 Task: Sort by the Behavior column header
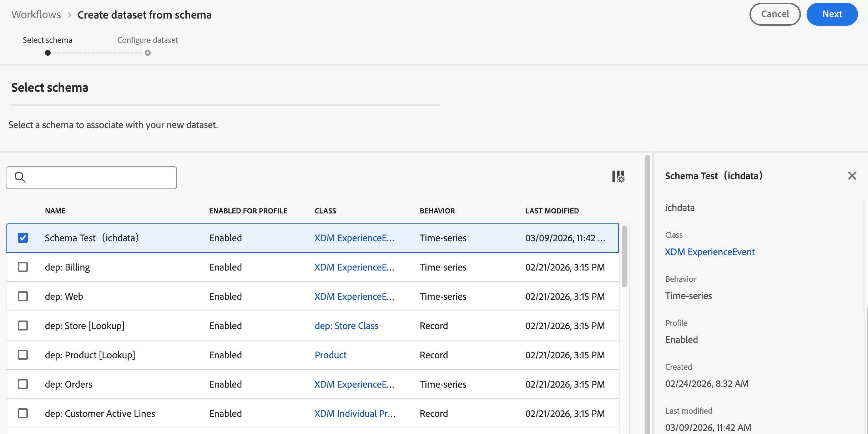click(437, 211)
